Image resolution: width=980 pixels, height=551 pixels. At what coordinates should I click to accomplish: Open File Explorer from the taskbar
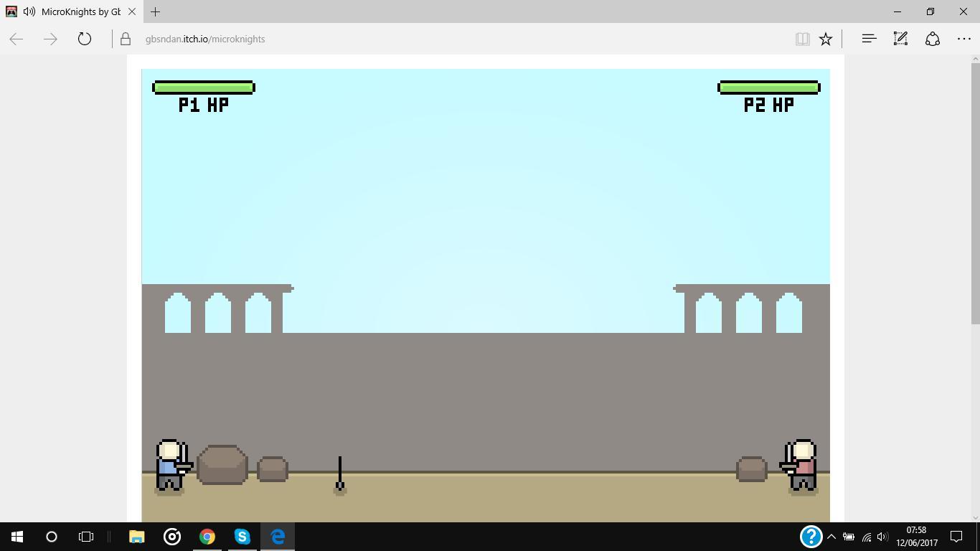[136, 537]
